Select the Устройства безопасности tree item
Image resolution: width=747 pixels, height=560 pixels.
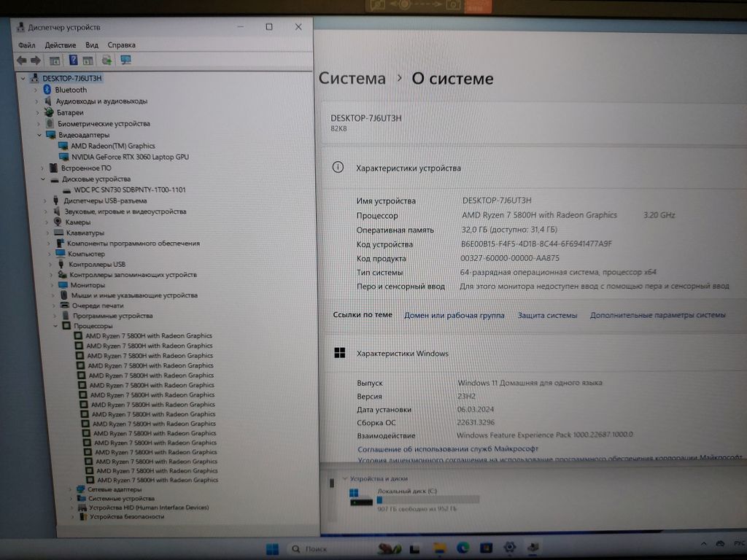127,517
